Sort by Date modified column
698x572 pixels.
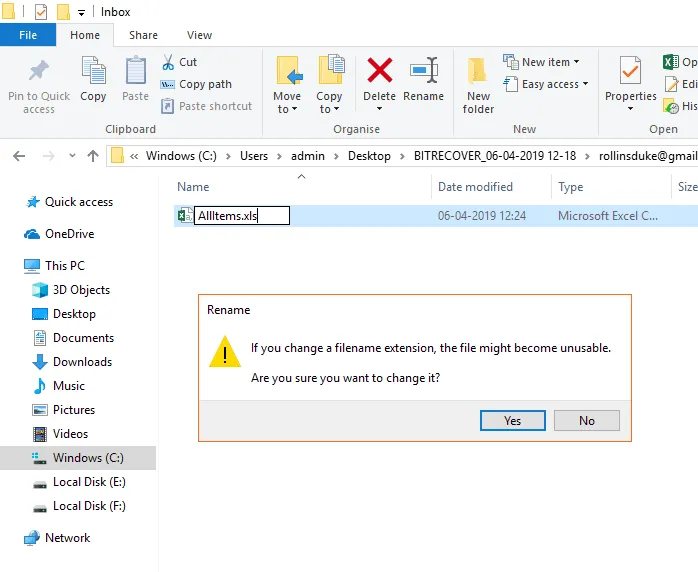tap(475, 187)
